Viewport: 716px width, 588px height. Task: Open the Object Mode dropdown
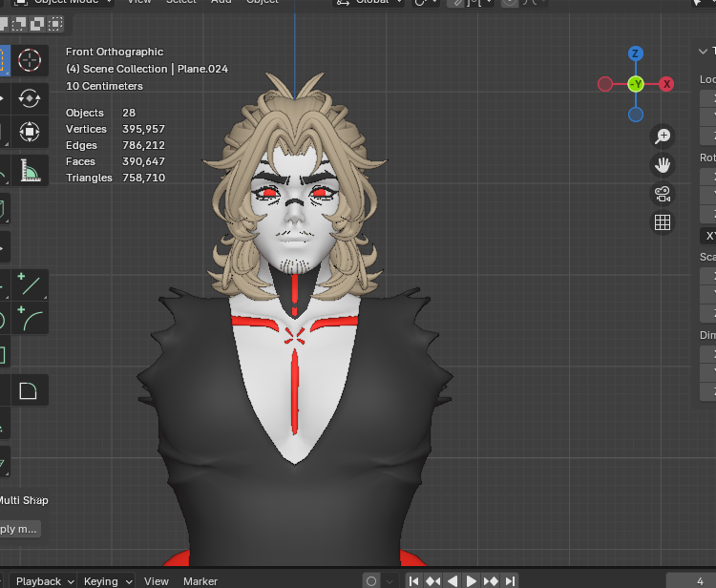click(x=62, y=2)
